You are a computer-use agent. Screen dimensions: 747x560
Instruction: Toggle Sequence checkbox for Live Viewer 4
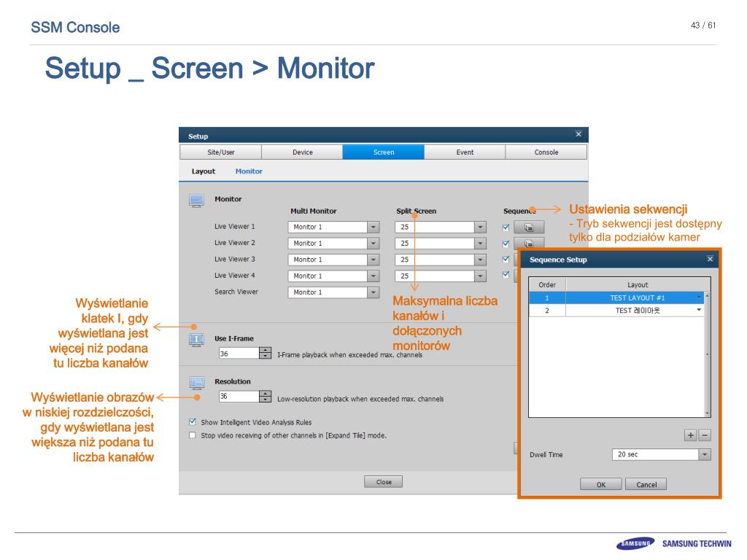[x=506, y=275]
